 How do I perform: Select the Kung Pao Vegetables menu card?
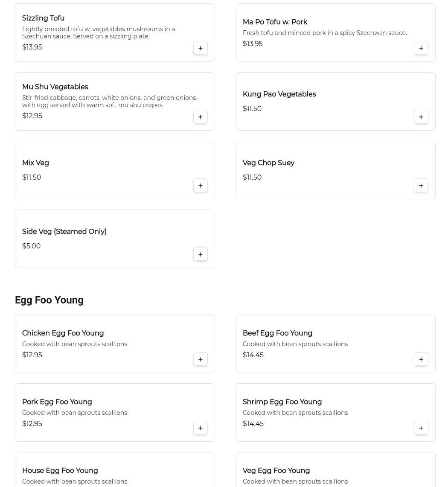pos(335,101)
